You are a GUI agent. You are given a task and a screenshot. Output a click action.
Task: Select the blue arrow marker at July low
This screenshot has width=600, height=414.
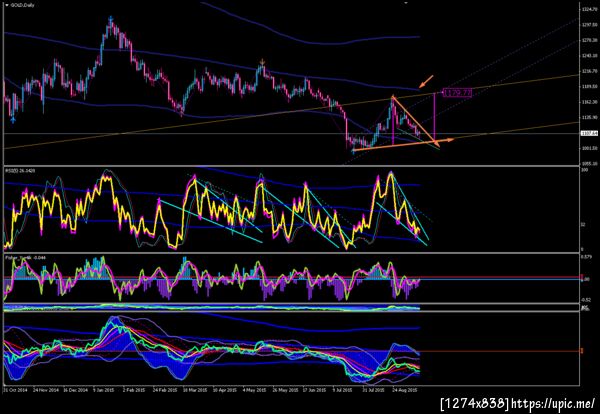point(353,151)
